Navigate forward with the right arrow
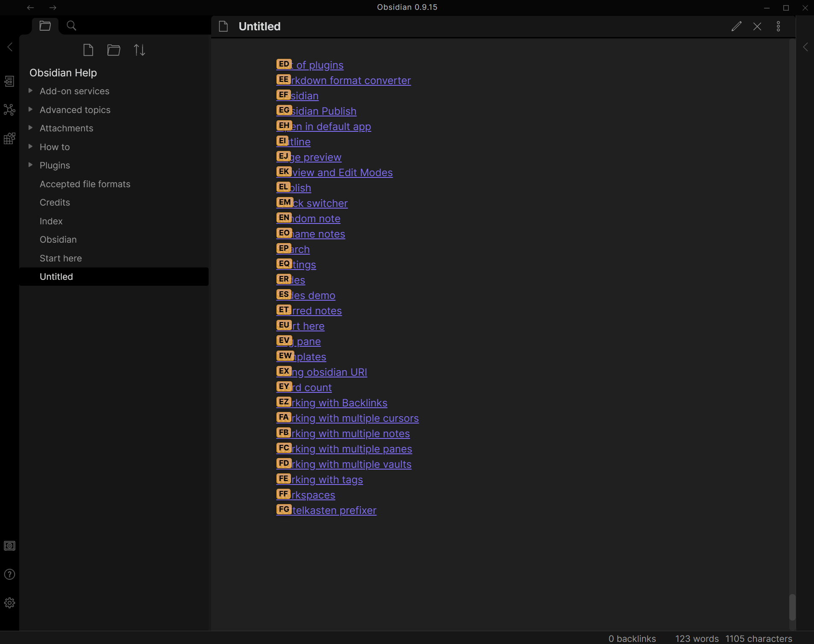 pyautogui.click(x=52, y=8)
